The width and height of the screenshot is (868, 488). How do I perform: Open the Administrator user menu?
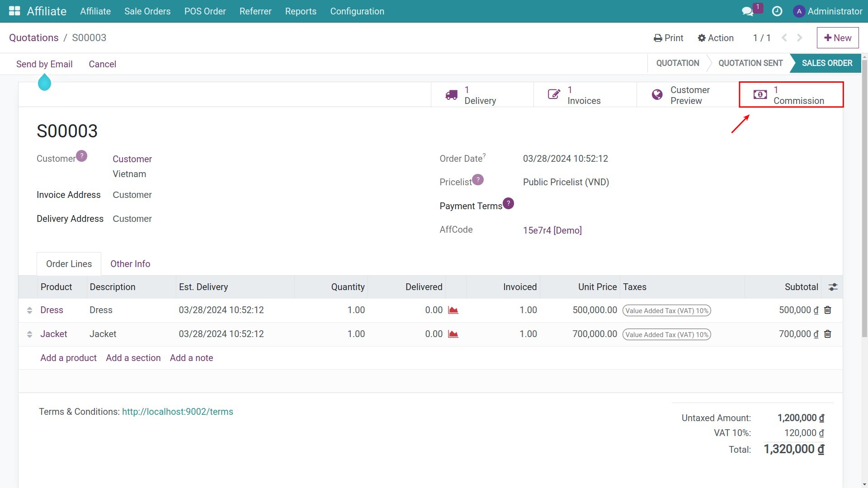coord(828,11)
